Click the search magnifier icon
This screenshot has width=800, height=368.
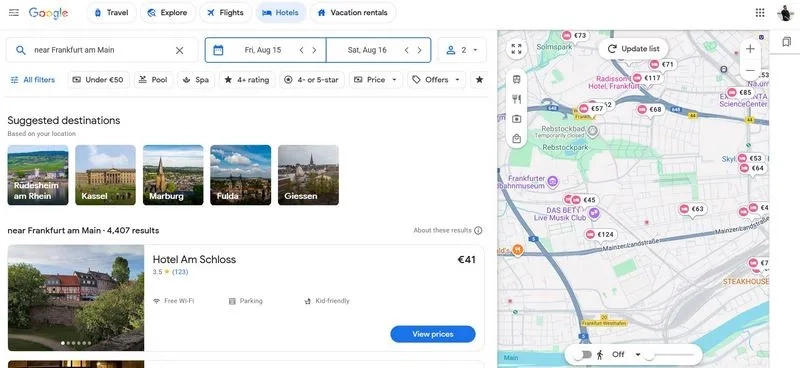tap(20, 50)
